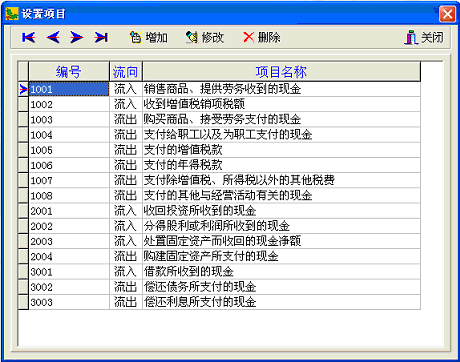The width and height of the screenshot is (460, 362).
Task: Select cell with number 1005
Action: tap(69, 150)
